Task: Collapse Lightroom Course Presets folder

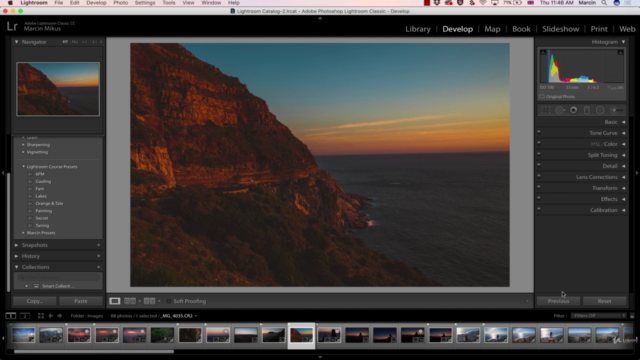Action: click(x=23, y=167)
